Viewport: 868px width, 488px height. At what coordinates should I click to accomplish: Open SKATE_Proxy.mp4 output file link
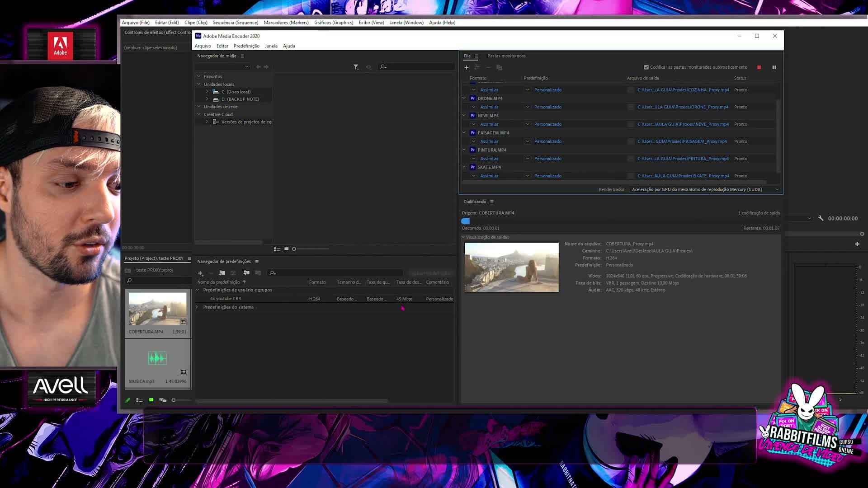tap(683, 176)
